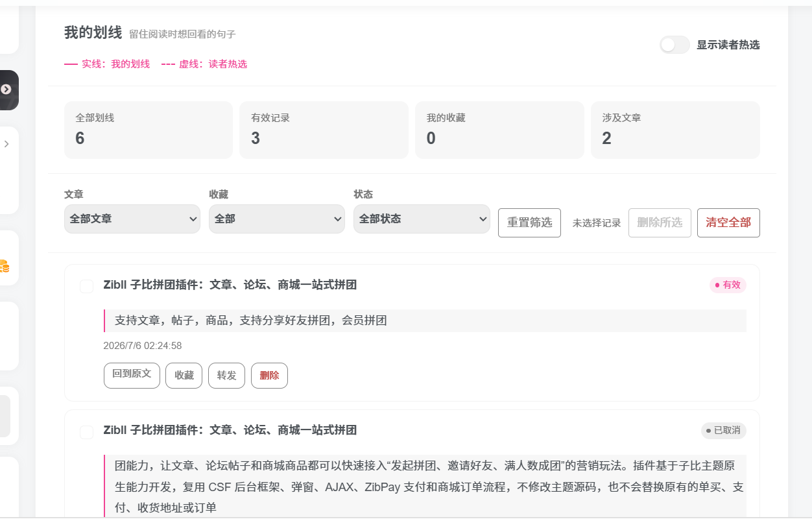The image size is (812, 519).
Task: Open the 全部状态 status dropdown
Action: pyautogui.click(x=422, y=219)
